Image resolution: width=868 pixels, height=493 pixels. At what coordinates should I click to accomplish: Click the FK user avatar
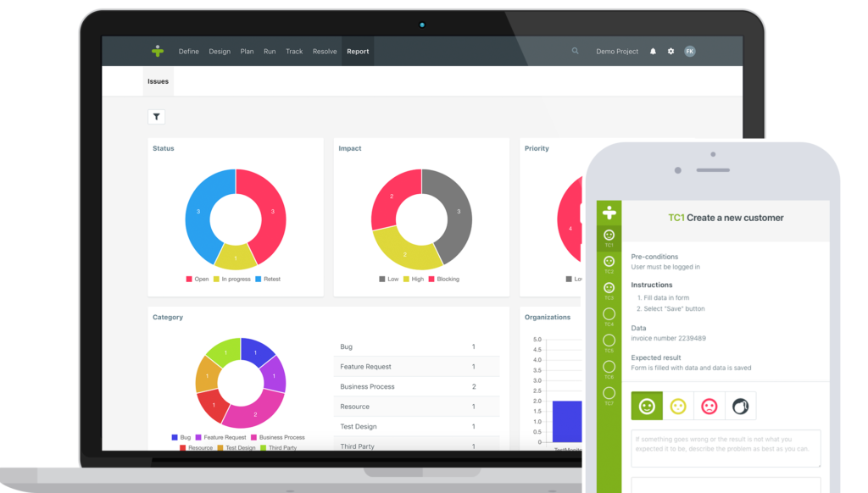690,51
